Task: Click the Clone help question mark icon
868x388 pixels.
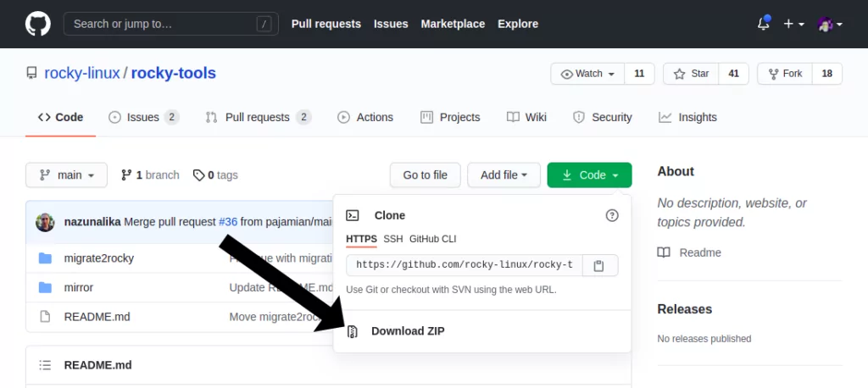Action: tap(612, 215)
